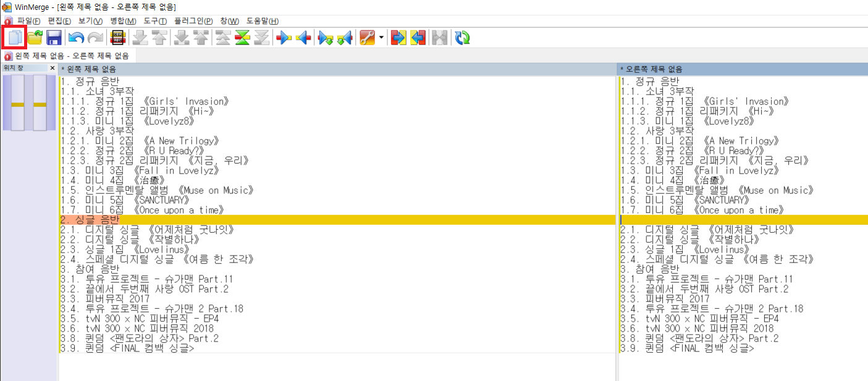Jump to Last Difference icon

click(x=261, y=38)
